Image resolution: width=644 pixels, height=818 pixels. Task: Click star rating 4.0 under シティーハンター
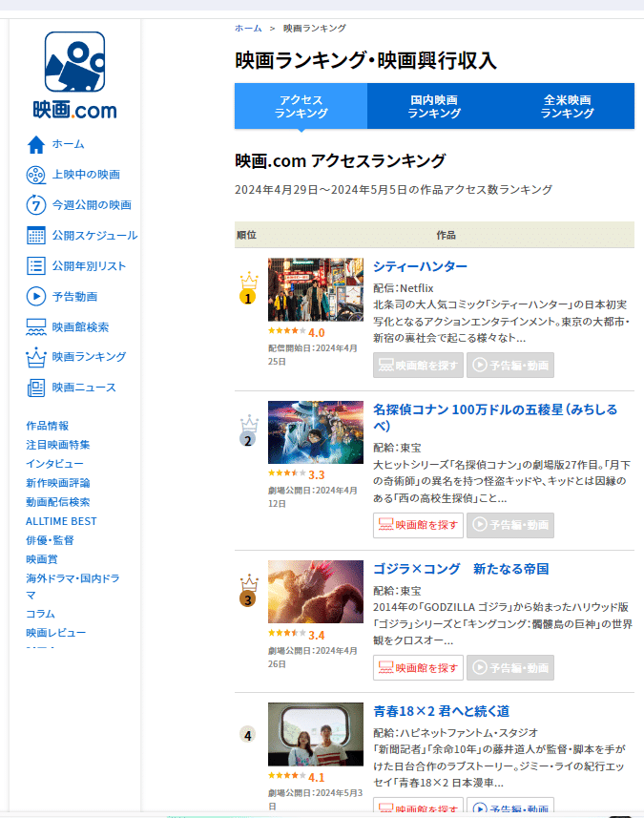pyautogui.click(x=296, y=332)
